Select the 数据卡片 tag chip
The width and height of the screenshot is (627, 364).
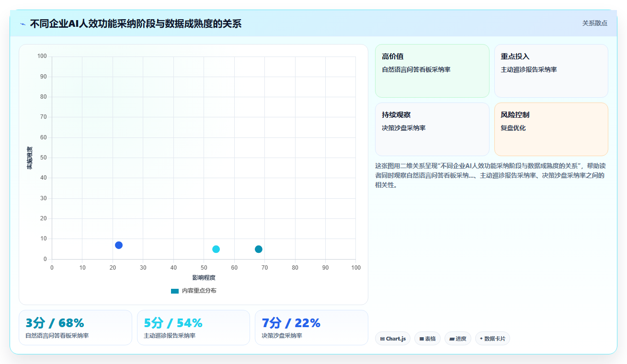(492, 339)
